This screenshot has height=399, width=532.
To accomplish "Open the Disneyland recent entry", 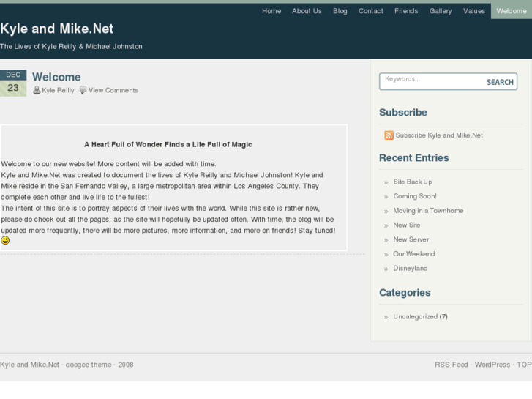I will click(410, 269).
